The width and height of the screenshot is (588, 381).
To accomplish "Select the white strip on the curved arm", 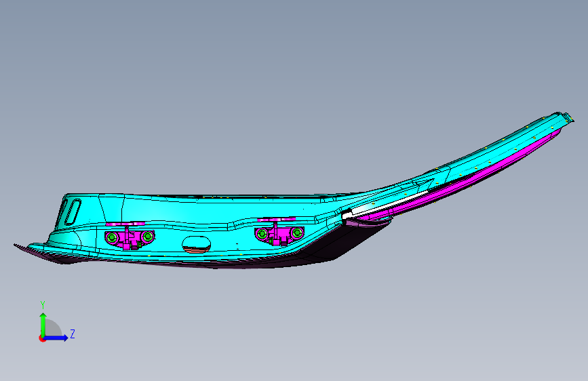I will click(387, 203).
